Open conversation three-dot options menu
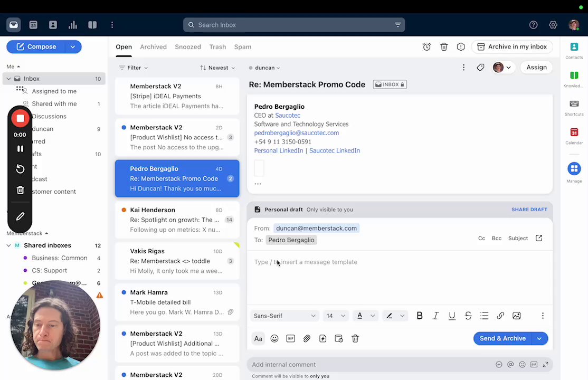Viewport: 588px width, 380px height. coord(463,68)
